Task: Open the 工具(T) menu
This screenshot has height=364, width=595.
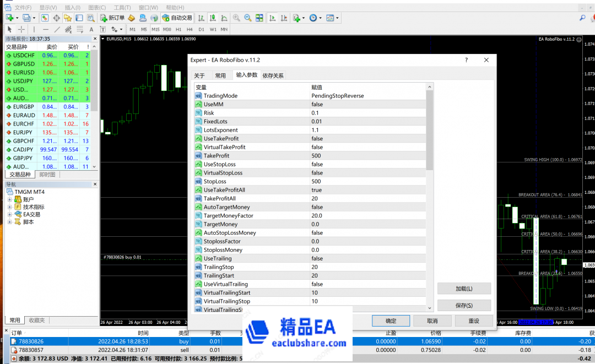Action: 122,8
